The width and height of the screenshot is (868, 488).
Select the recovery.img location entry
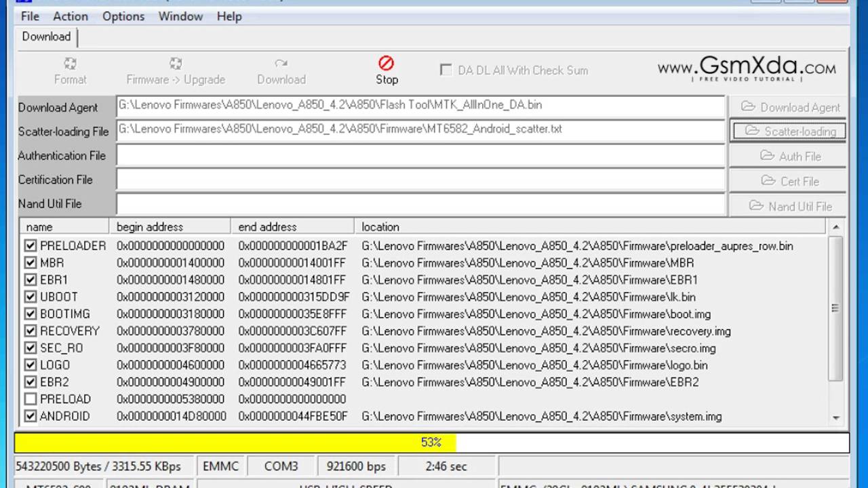(x=546, y=331)
